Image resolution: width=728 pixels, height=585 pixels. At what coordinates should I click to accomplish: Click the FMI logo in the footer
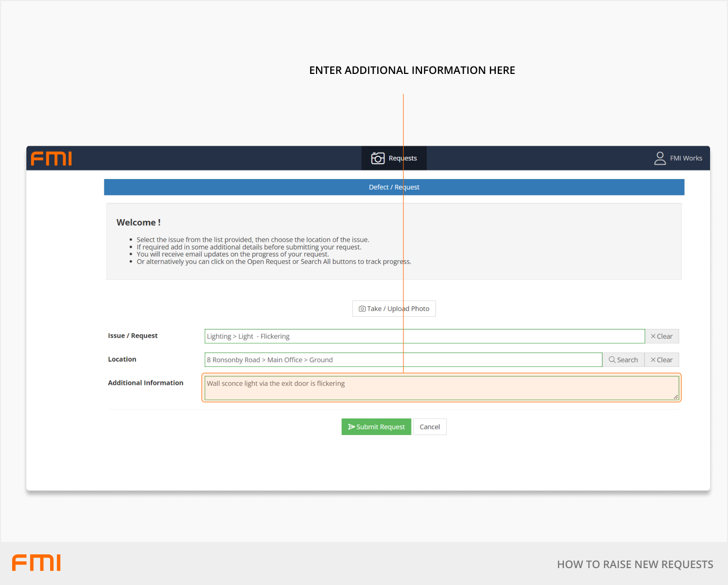pos(36,563)
